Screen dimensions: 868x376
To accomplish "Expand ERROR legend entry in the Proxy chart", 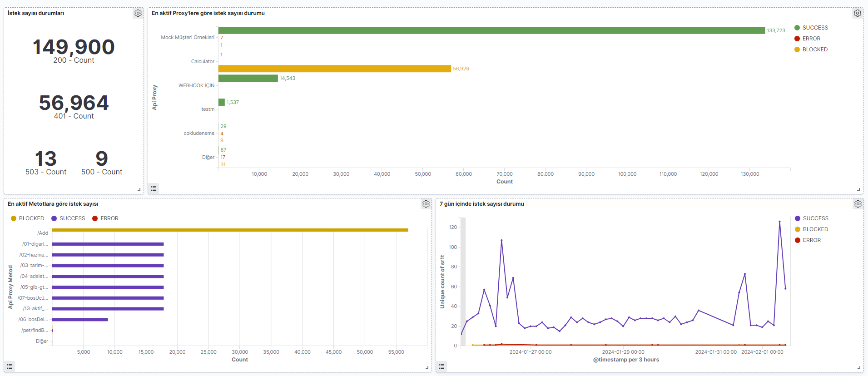I will point(811,39).
